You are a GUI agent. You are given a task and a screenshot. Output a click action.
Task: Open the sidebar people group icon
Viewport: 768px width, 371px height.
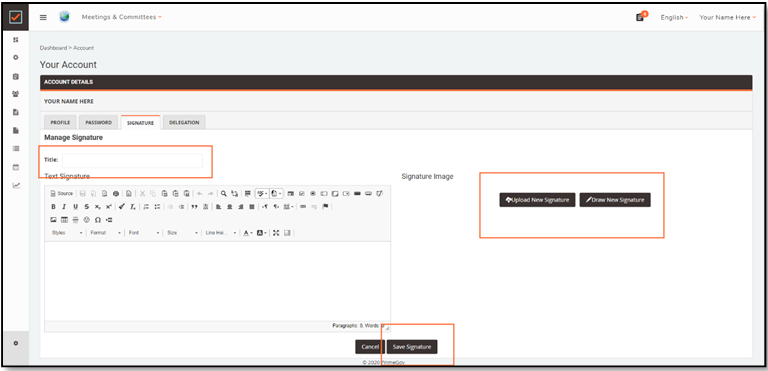[x=16, y=94]
